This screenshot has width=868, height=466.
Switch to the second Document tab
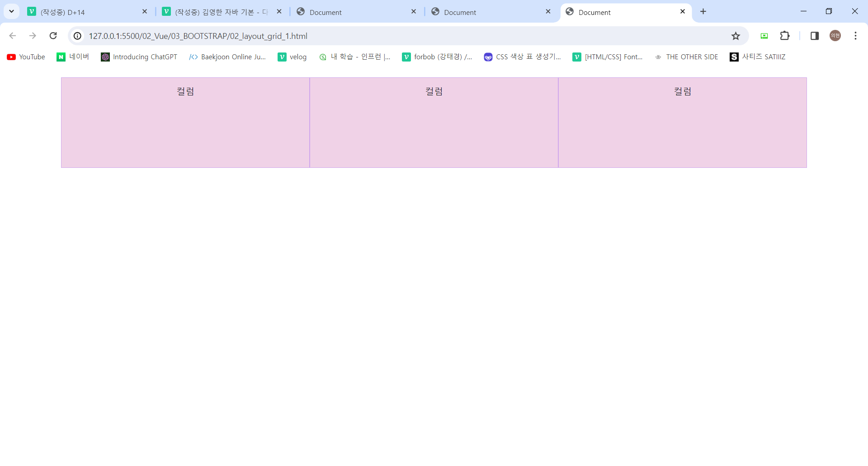point(491,12)
